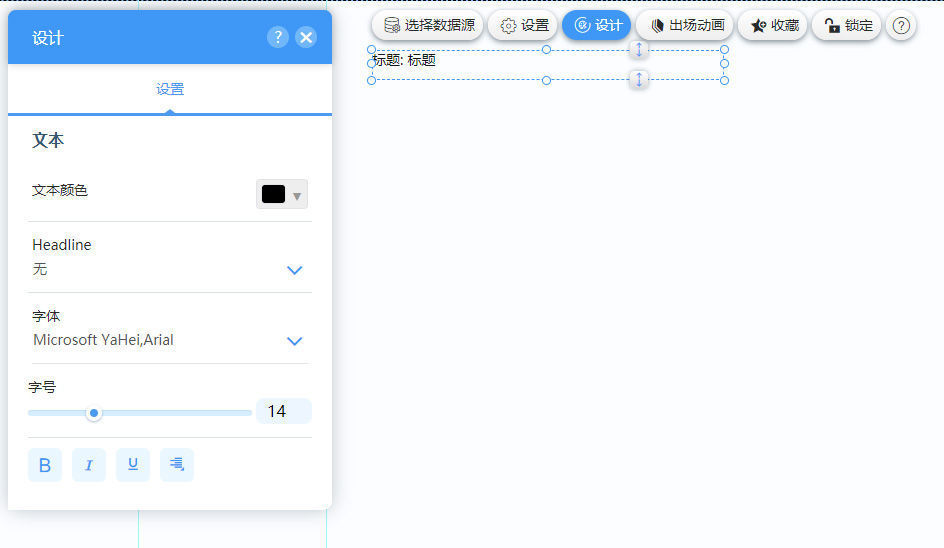
Task: Expand the Headline dropdown
Action: click(x=294, y=270)
